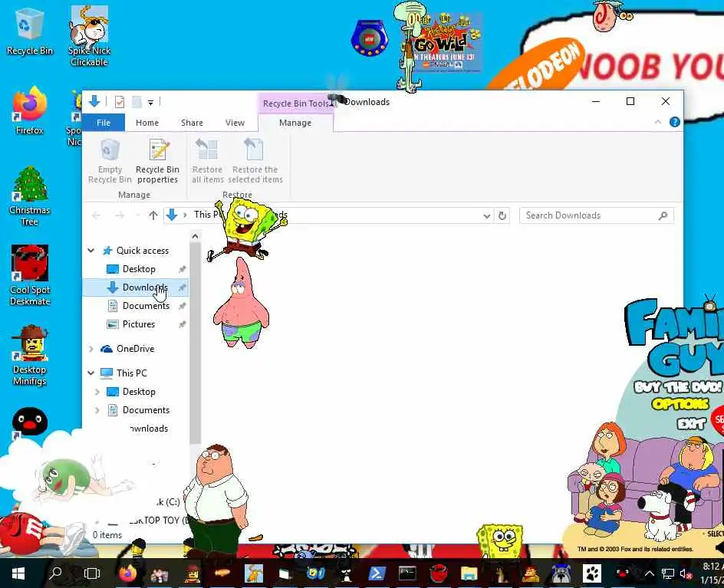Open Recycle Bin properties in the ribbon
This screenshot has width=724, height=588.
[x=157, y=161]
